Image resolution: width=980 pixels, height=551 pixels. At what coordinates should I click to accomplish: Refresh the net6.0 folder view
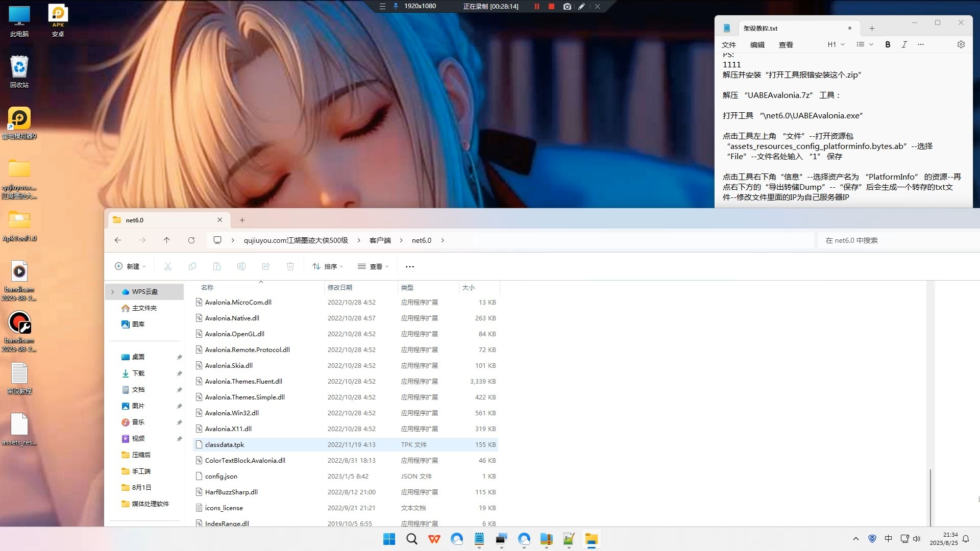coord(191,240)
